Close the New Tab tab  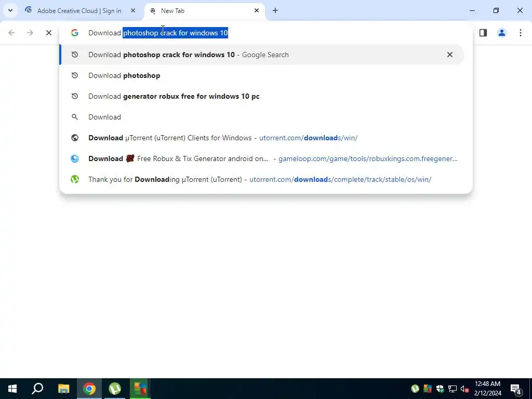coord(257,10)
